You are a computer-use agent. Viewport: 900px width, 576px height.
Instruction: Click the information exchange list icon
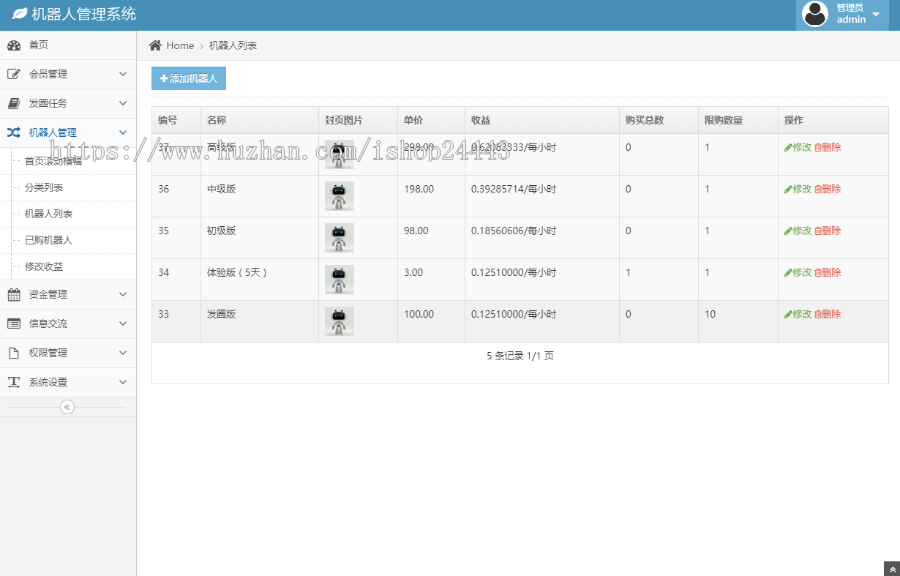pyautogui.click(x=14, y=324)
